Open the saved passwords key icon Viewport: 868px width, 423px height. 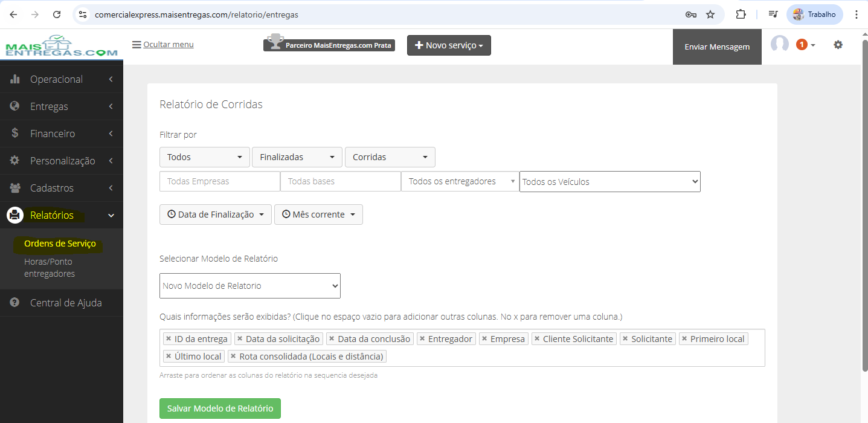click(x=691, y=15)
